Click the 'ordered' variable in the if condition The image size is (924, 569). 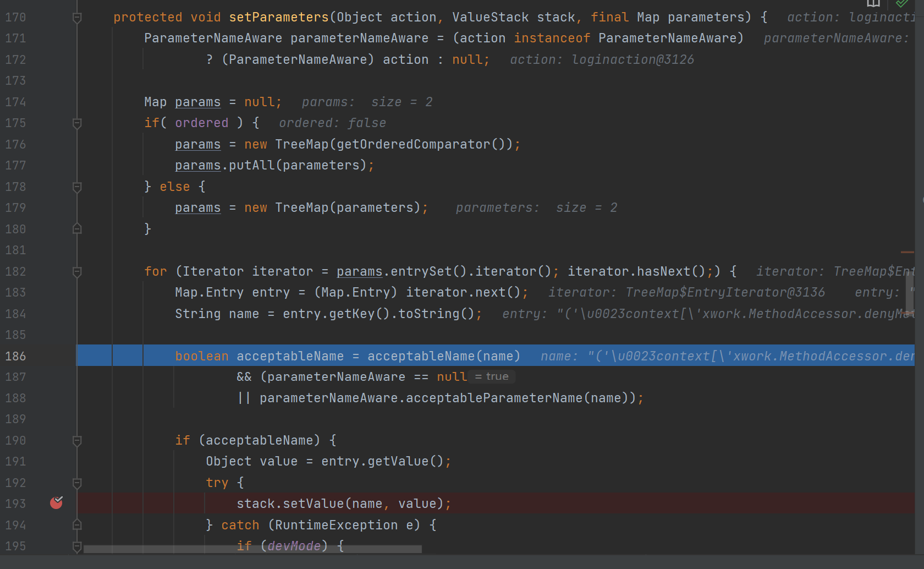click(201, 123)
